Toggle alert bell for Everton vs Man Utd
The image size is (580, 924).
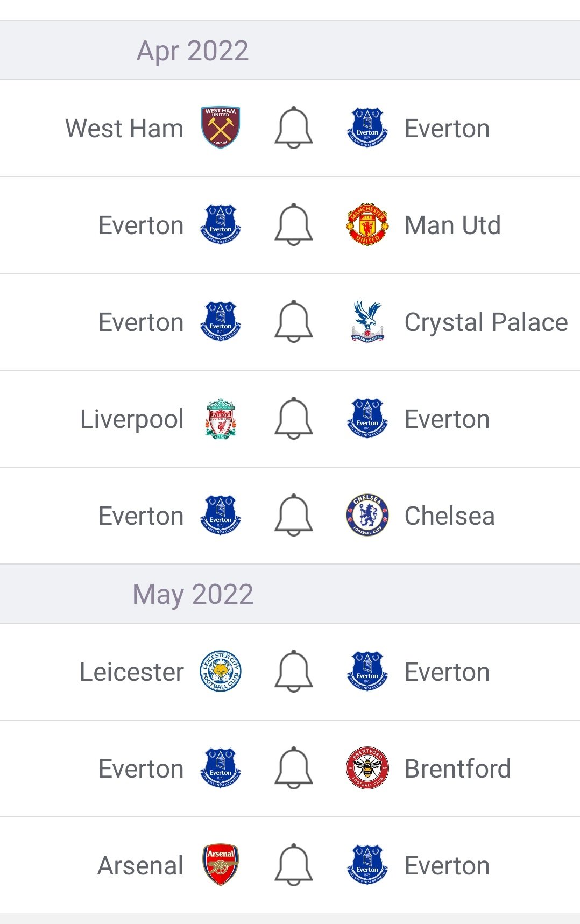[294, 224]
